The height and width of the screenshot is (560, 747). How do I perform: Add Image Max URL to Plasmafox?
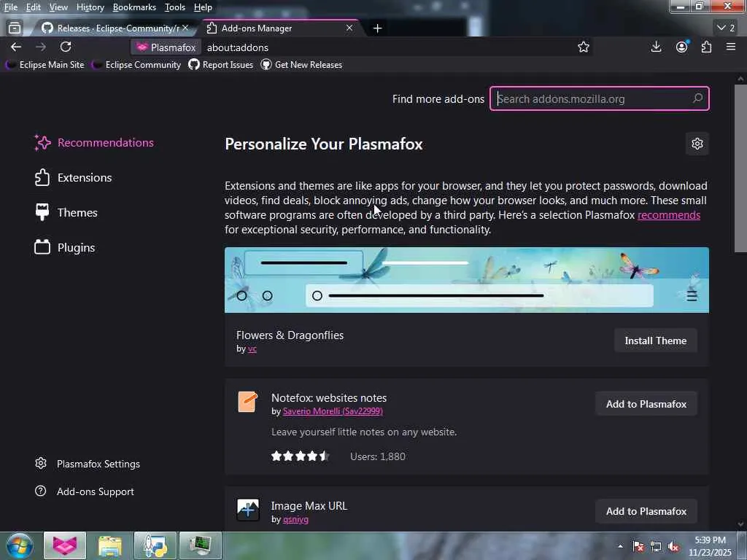(x=646, y=511)
